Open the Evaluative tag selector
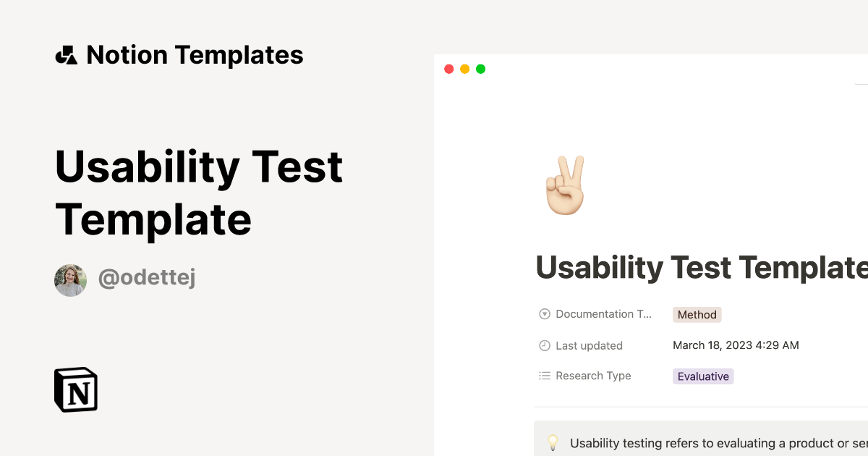Screen dimensions: 868x456 coord(703,376)
